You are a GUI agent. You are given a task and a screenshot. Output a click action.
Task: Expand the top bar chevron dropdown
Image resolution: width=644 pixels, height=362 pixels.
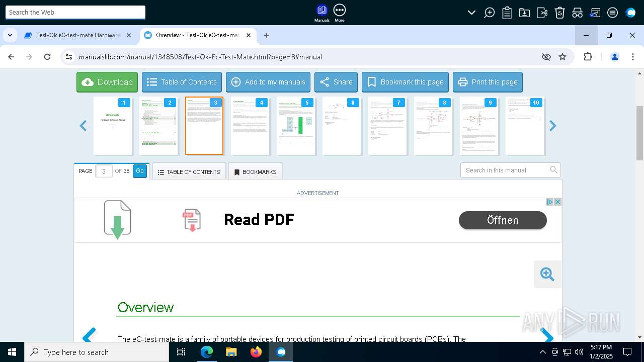point(471,13)
